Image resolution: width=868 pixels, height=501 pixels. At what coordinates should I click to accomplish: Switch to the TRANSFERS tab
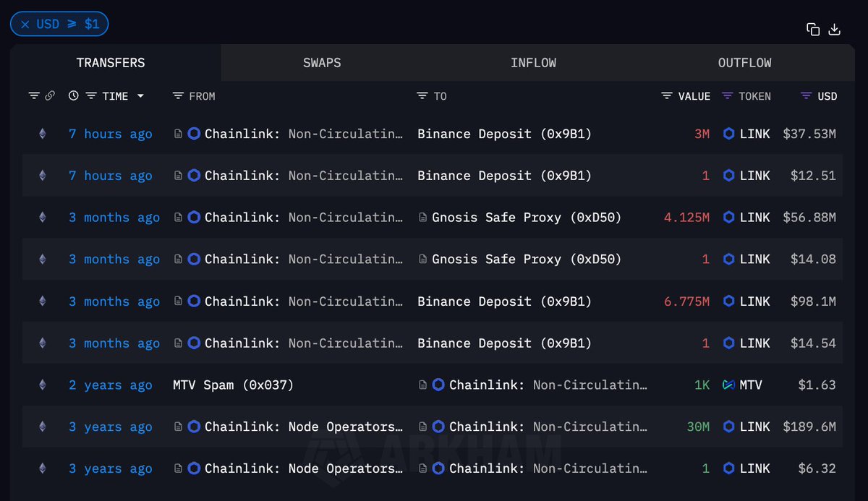pyautogui.click(x=111, y=63)
